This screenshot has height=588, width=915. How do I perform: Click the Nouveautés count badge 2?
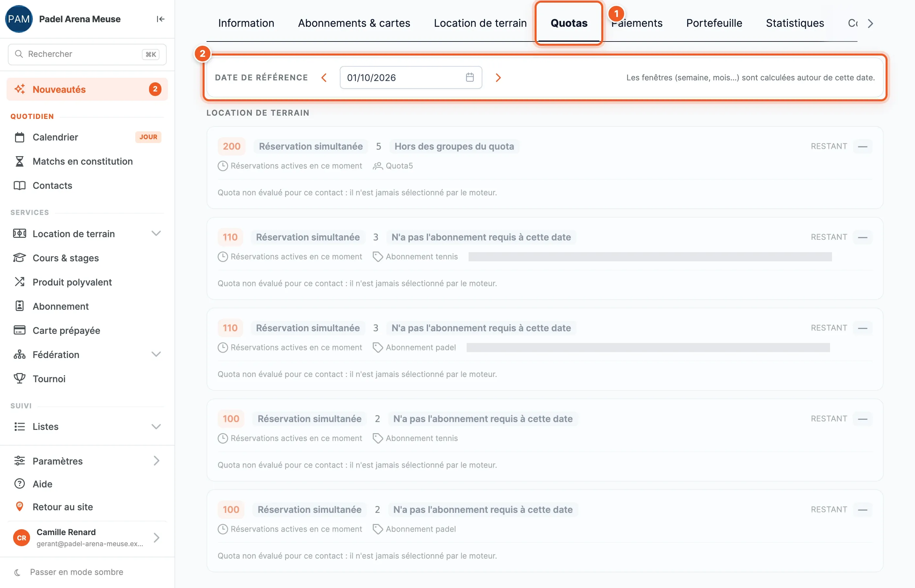coord(155,90)
